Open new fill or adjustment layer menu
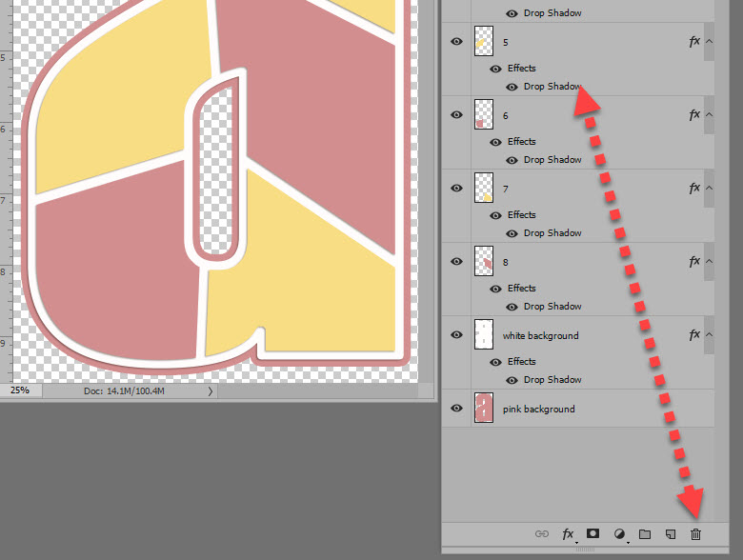This screenshot has height=560, width=743. click(619, 534)
